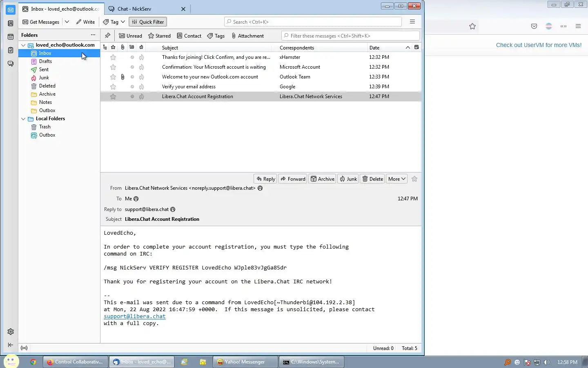Viewport: 588px width, 368px height.
Task: Open the Tasks space
Action: tap(11, 50)
